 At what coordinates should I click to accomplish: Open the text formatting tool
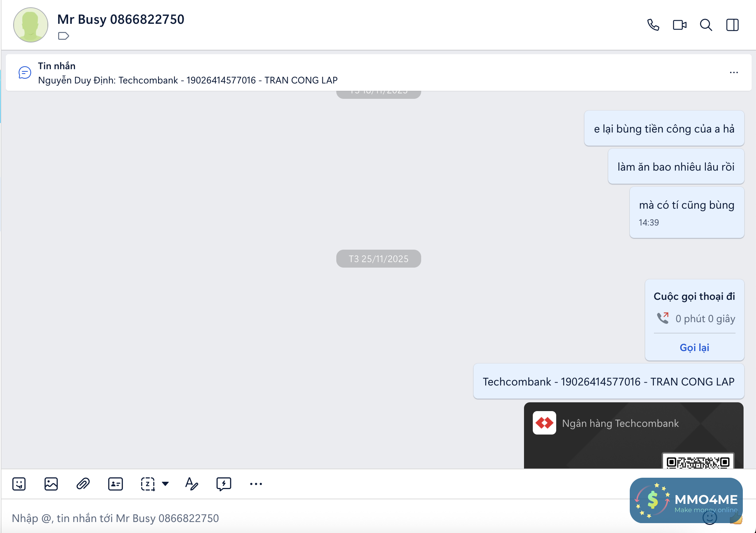point(191,484)
